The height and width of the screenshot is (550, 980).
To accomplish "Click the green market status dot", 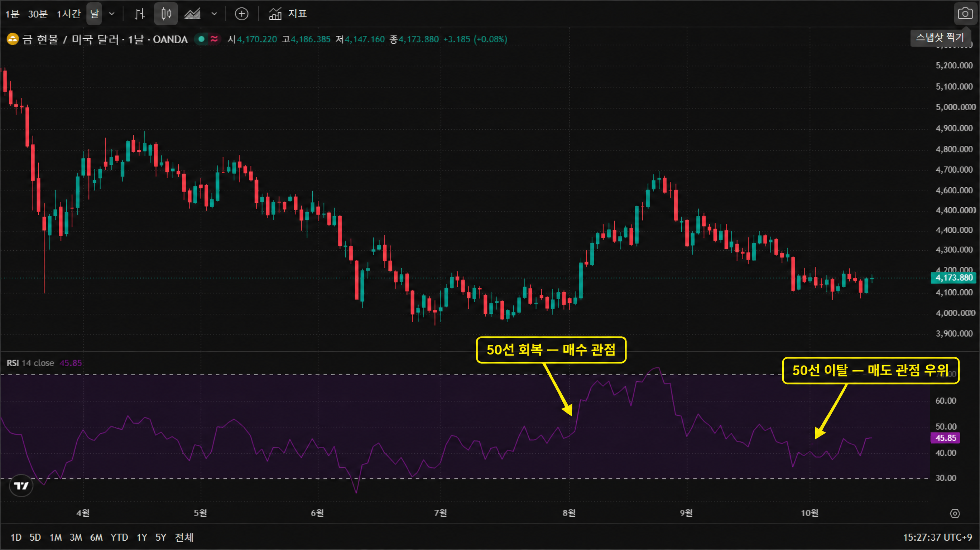I will tap(202, 39).
